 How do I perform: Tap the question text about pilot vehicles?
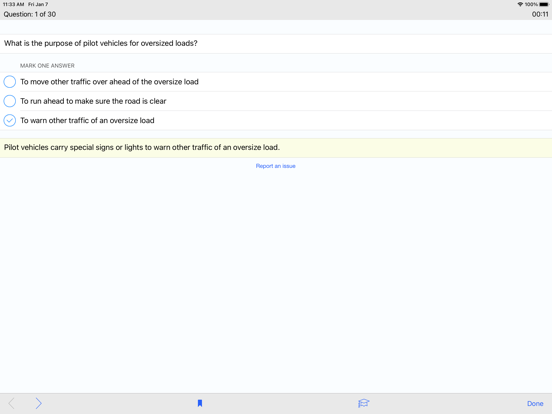point(100,43)
